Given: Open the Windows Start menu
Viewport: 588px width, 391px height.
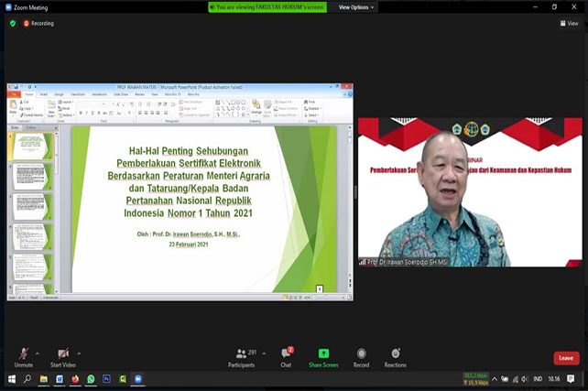Looking at the screenshot, I should (12, 379).
